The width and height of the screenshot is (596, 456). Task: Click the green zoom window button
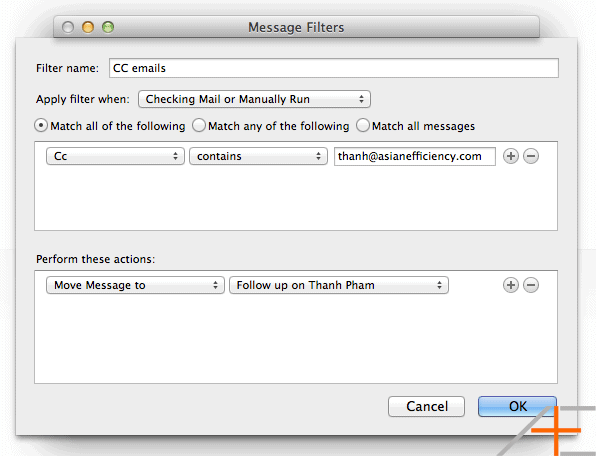108,27
